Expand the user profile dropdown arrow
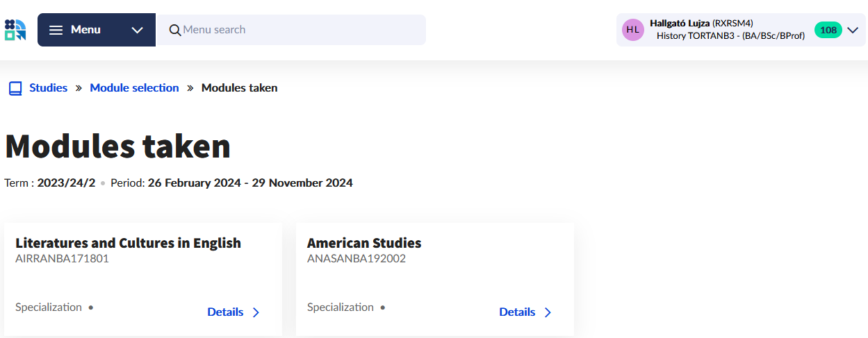The image size is (868, 338). click(x=853, y=30)
